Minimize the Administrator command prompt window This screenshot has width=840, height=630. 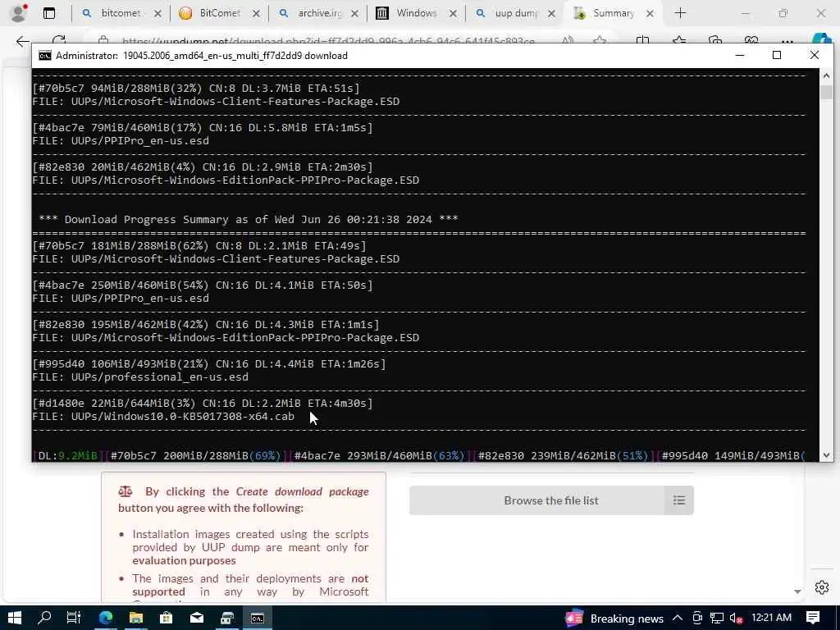click(x=740, y=55)
